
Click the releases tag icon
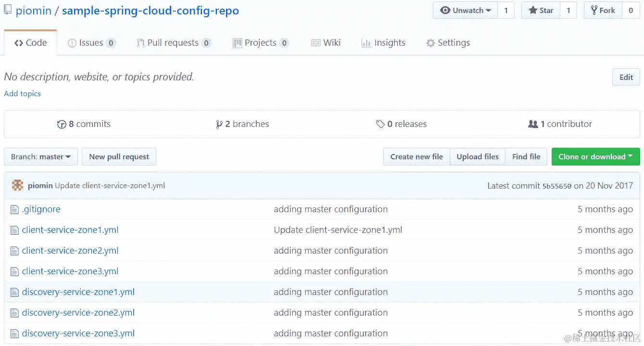[x=380, y=124]
